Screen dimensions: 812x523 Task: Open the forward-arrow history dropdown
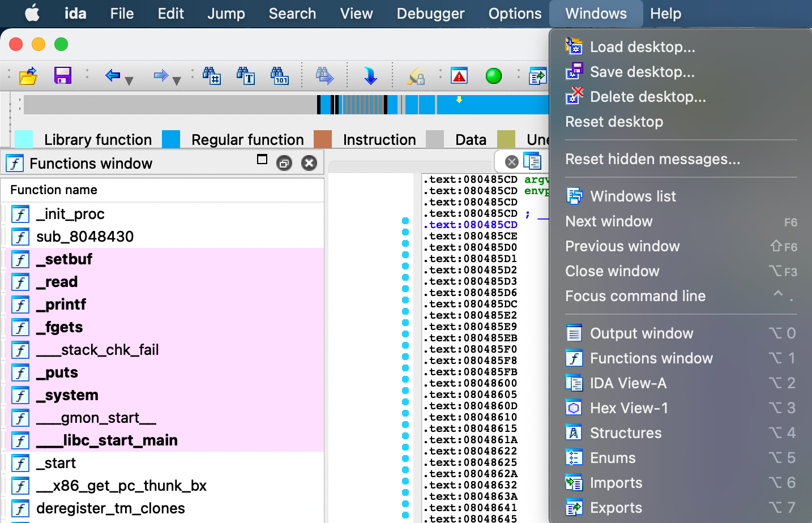tap(177, 81)
